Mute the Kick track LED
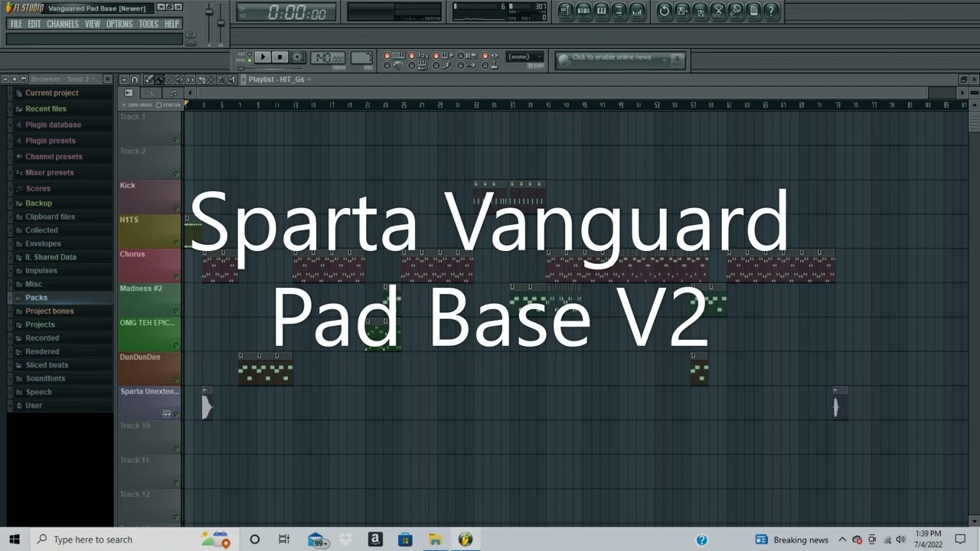The height and width of the screenshot is (551, 980). (x=176, y=208)
